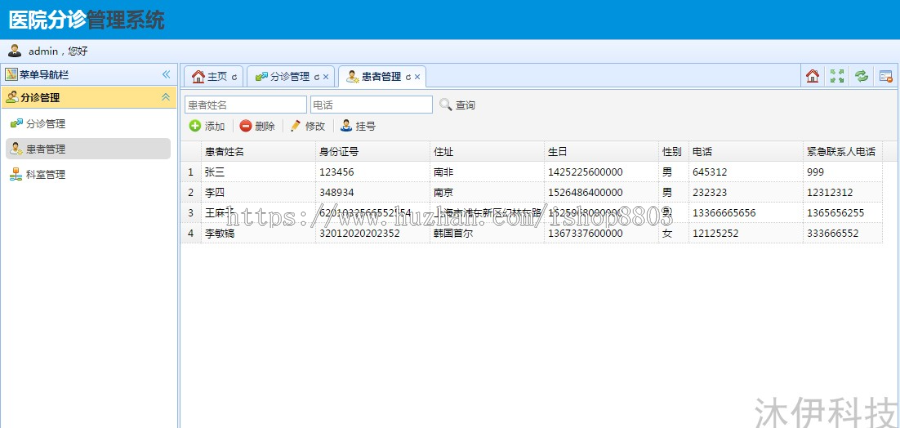Focus the 电话 search field
The height and width of the screenshot is (428, 900).
point(371,105)
